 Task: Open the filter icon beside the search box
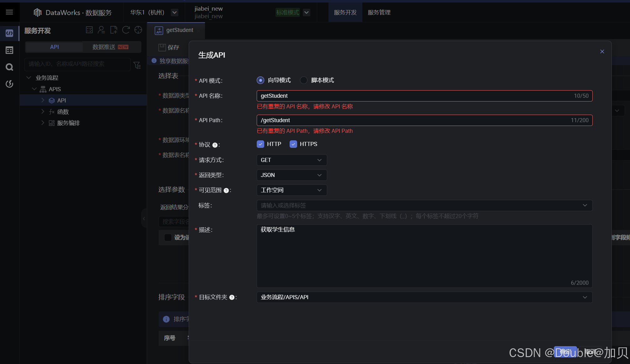click(x=137, y=65)
